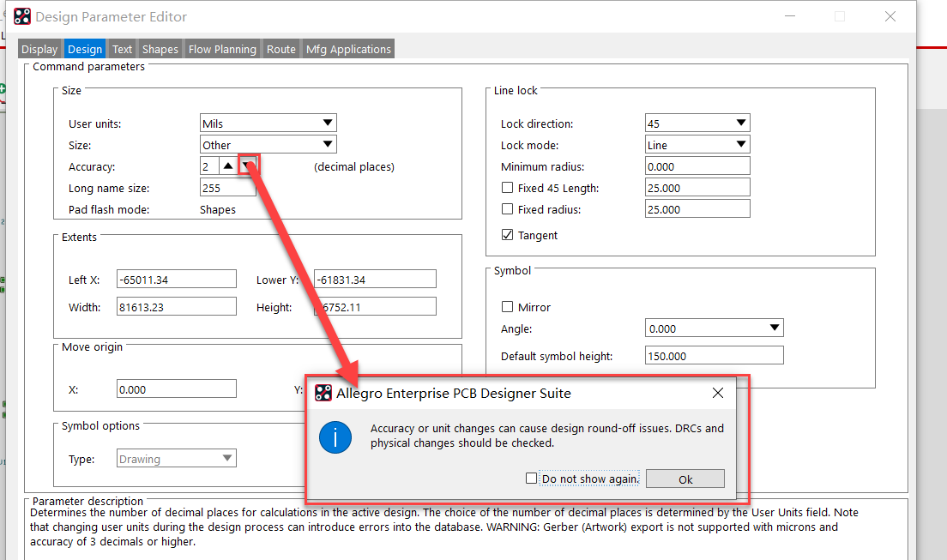947x560 pixels.
Task: Click the Long name size field
Action: click(x=227, y=188)
